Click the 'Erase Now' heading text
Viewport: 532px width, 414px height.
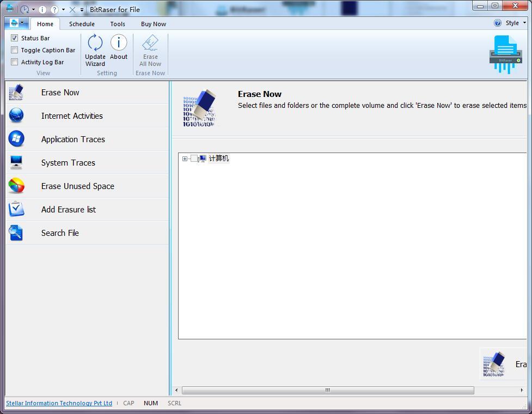tap(260, 94)
